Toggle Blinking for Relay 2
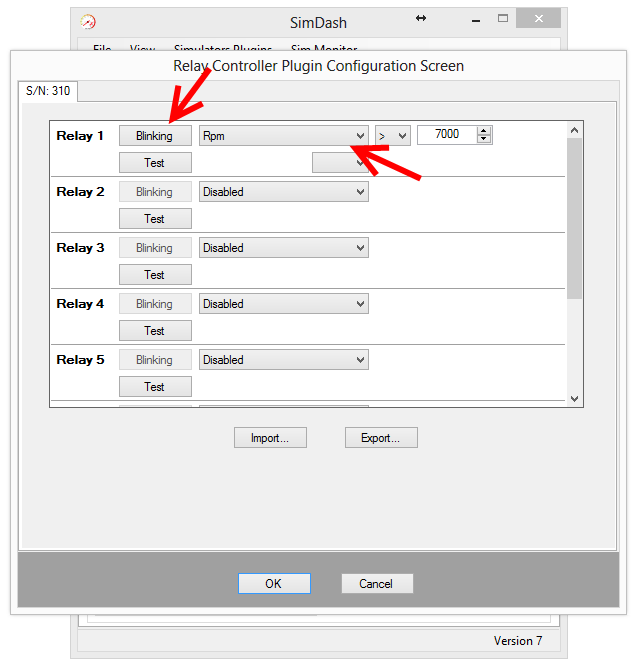The image size is (633, 672). [x=155, y=192]
